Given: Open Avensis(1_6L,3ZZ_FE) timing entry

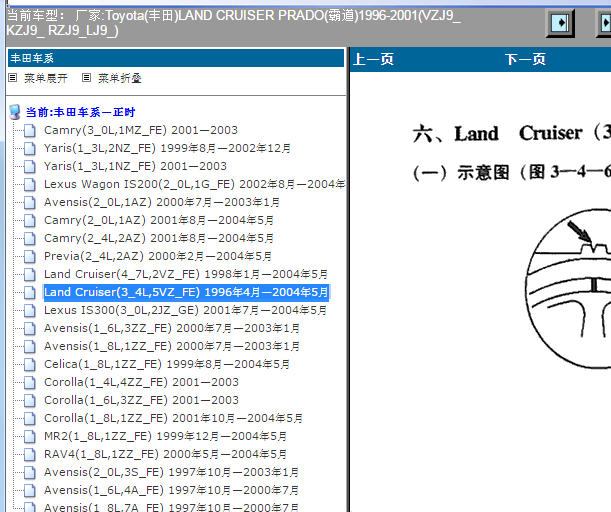Looking at the screenshot, I should pyautogui.click(x=172, y=328).
